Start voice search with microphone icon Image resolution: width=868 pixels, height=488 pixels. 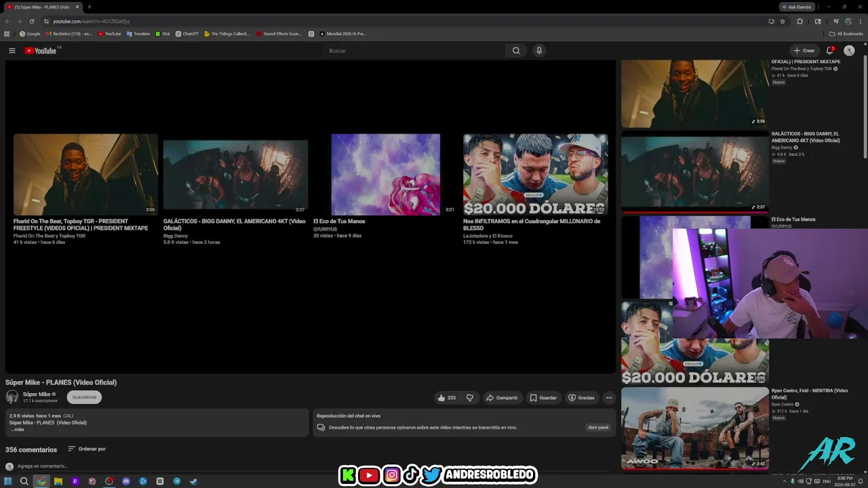539,51
